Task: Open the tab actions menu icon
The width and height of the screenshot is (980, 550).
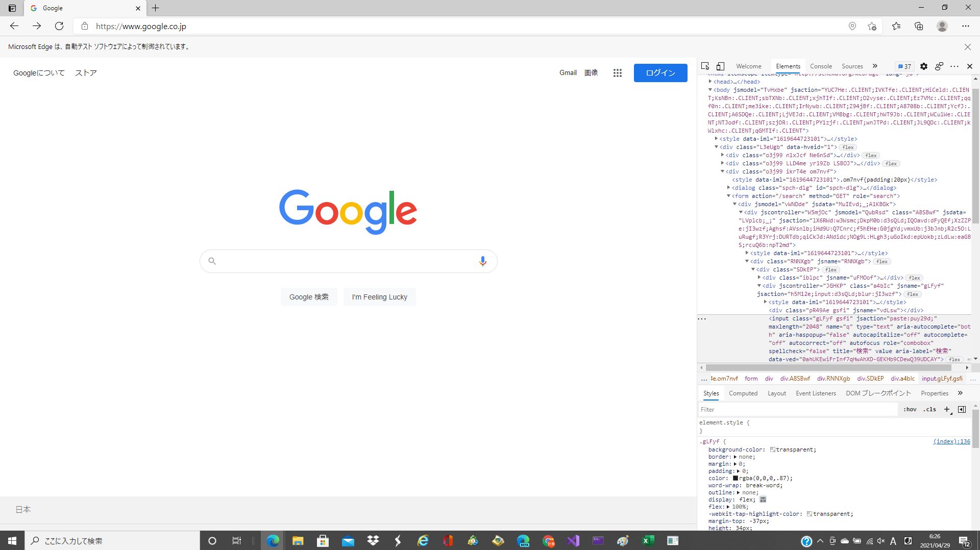Action: [12, 8]
